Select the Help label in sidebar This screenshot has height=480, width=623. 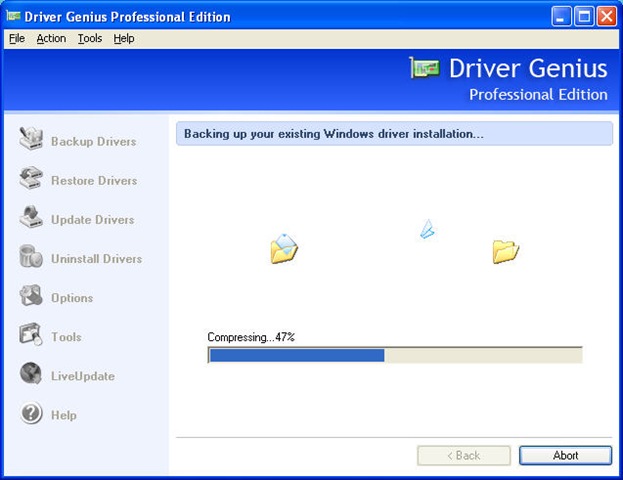coord(64,415)
